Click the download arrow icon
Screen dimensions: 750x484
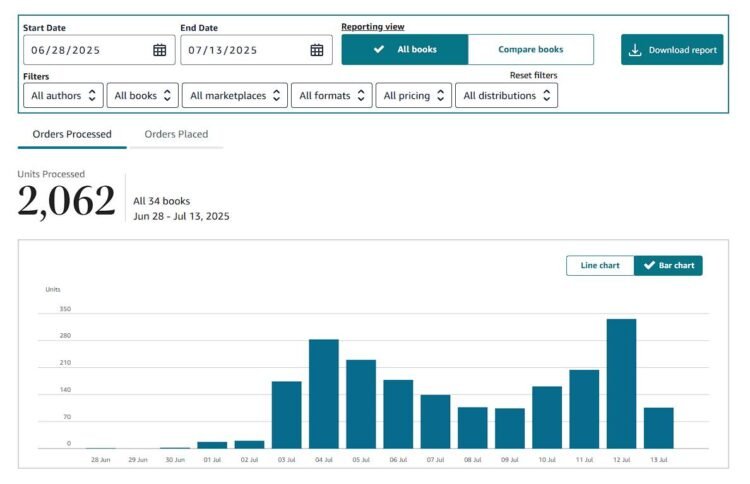click(635, 50)
